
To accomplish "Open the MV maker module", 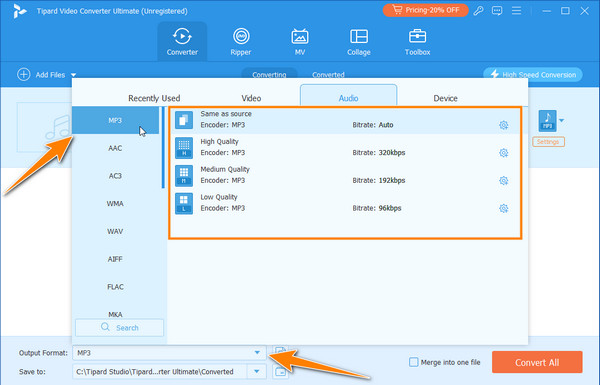I will 300,42.
